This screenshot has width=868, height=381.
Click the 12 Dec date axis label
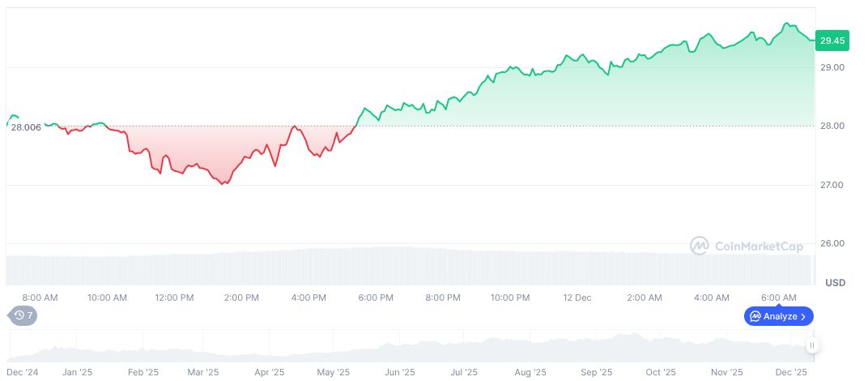coord(577,298)
